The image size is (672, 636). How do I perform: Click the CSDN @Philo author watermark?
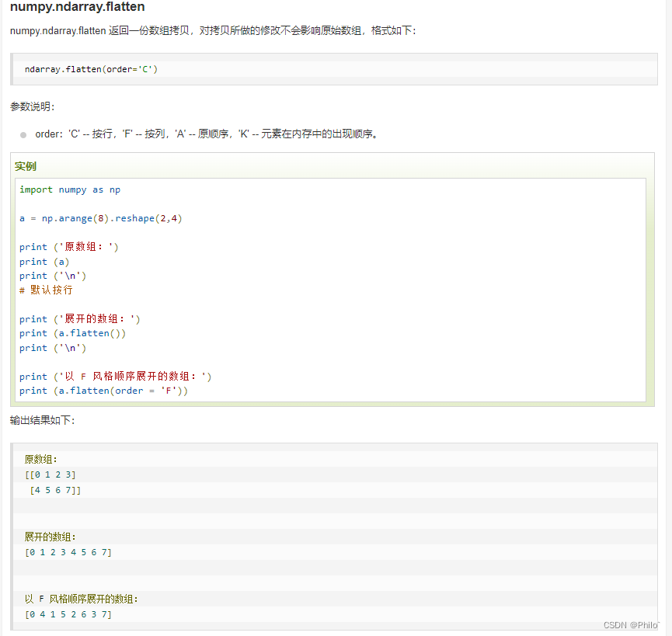(x=631, y=624)
